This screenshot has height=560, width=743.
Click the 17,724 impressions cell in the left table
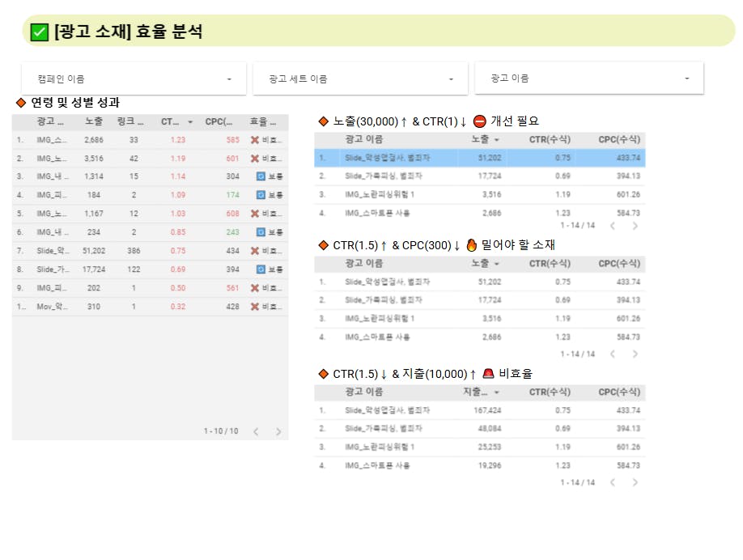click(x=94, y=269)
